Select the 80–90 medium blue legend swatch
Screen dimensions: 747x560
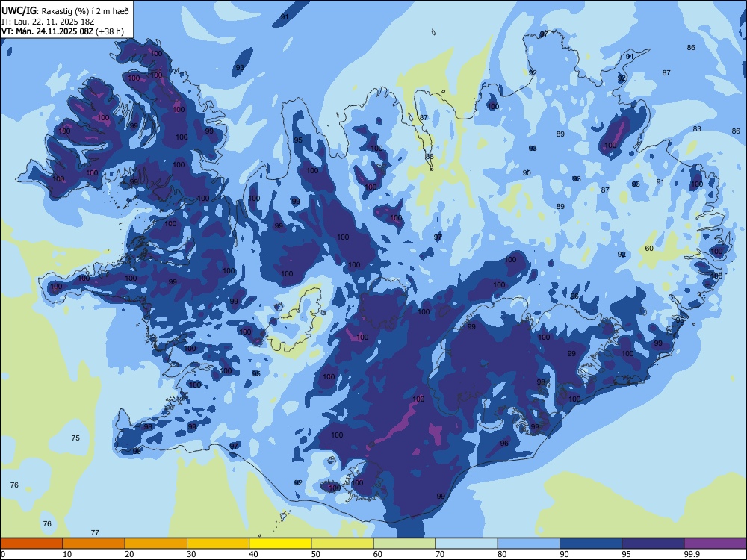[529, 544]
